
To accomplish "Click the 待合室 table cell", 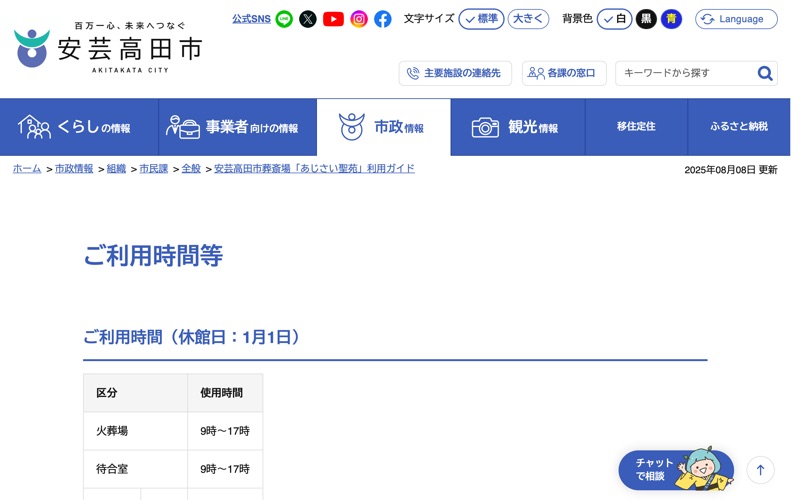I will pyautogui.click(x=135, y=469).
